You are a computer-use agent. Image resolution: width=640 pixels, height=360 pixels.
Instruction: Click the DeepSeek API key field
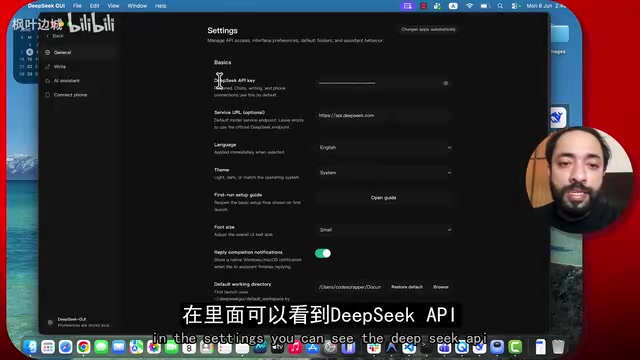point(384,83)
